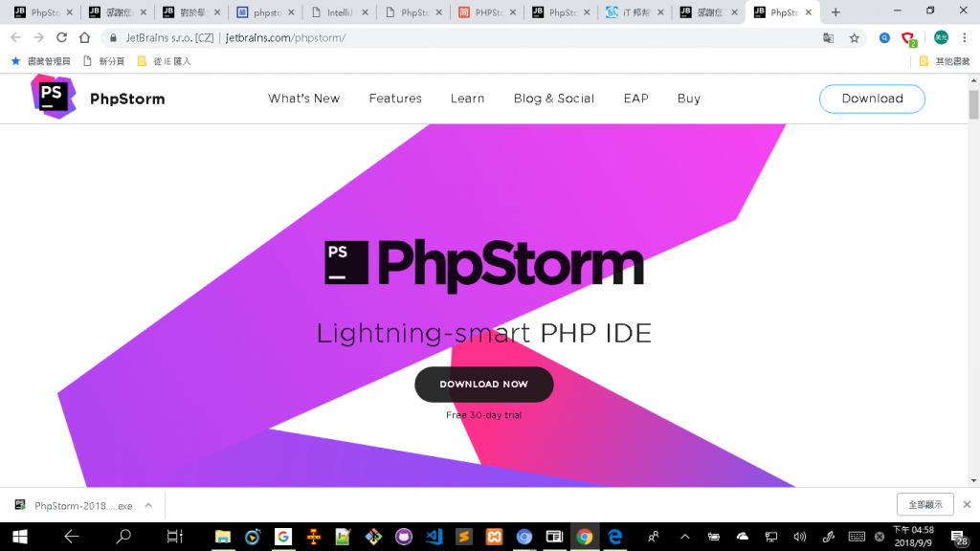This screenshot has height=551, width=980.
Task: Open the taskbar clock showing 下午 04:58
Action: pyautogui.click(x=913, y=537)
